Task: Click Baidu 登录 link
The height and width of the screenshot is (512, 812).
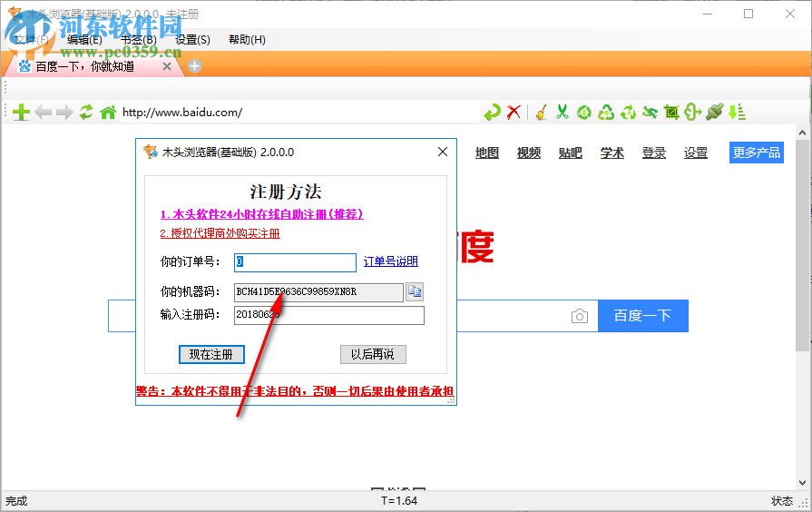Action: pos(653,153)
